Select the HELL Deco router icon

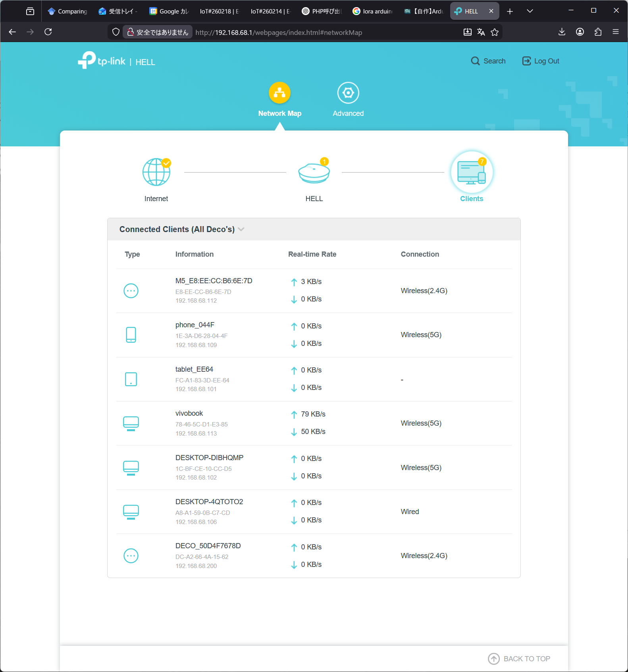click(x=314, y=173)
